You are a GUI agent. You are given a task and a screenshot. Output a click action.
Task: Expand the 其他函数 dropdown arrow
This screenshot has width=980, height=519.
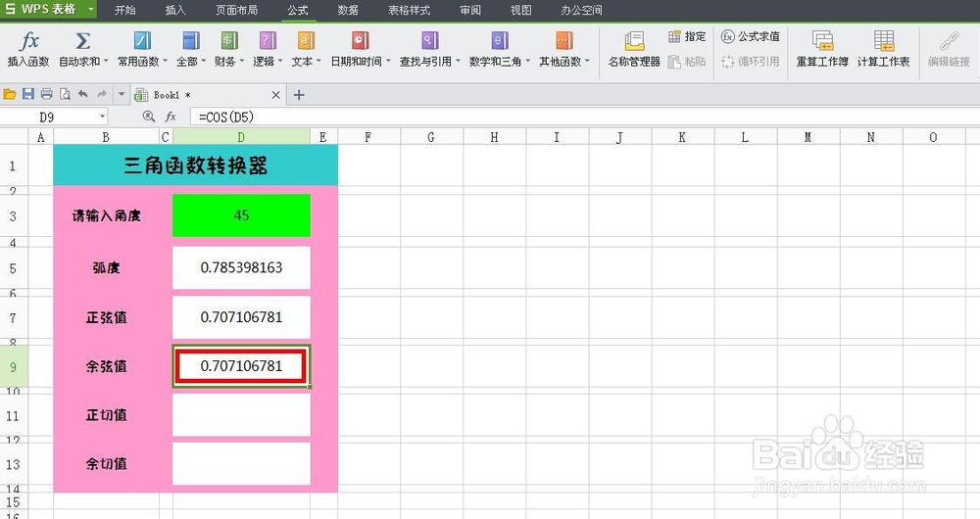pos(587,62)
